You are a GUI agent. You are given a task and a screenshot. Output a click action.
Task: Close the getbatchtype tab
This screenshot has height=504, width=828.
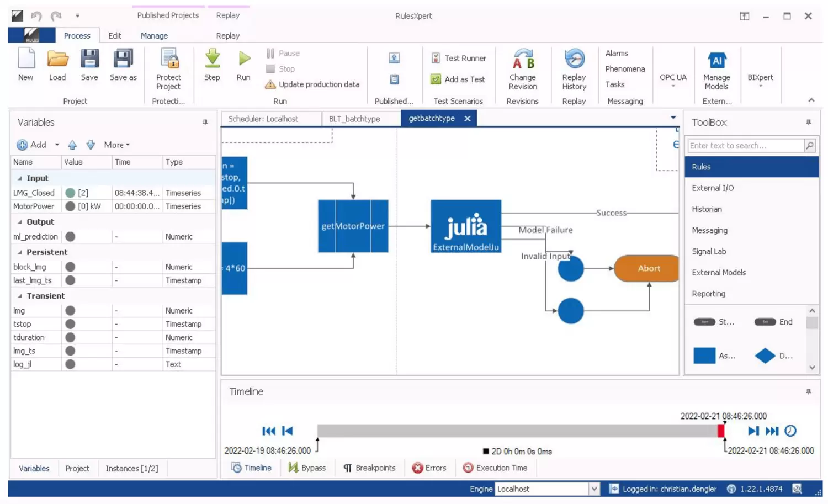tap(467, 119)
